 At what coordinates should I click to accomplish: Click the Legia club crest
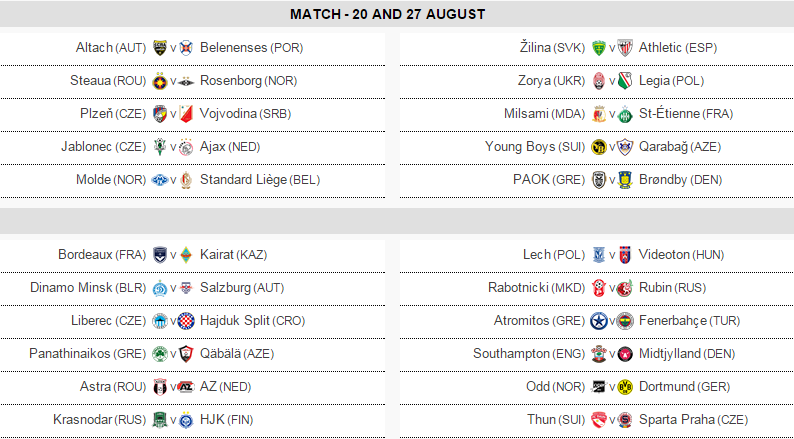point(625,81)
